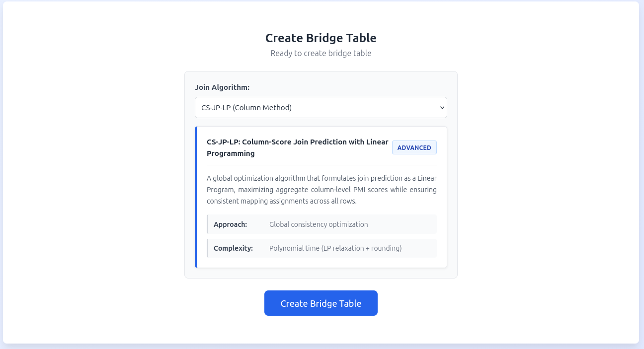Click the blue accent bar on the algorithm card
Image resolution: width=644 pixels, height=349 pixels.
[x=196, y=197]
